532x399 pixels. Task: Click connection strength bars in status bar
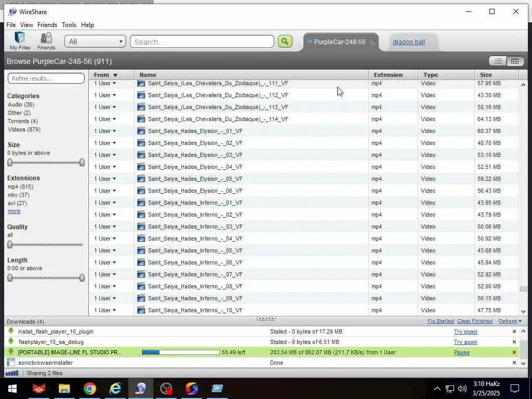(12, 373)
